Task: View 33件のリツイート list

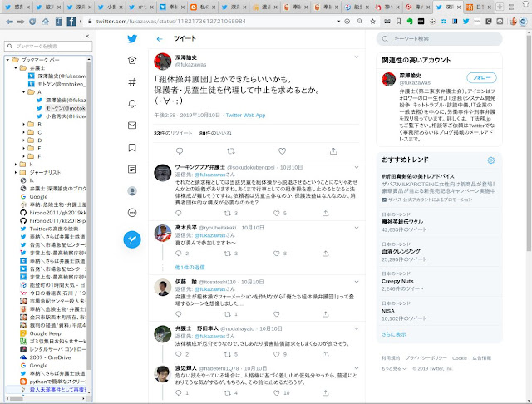Action: 173,133
